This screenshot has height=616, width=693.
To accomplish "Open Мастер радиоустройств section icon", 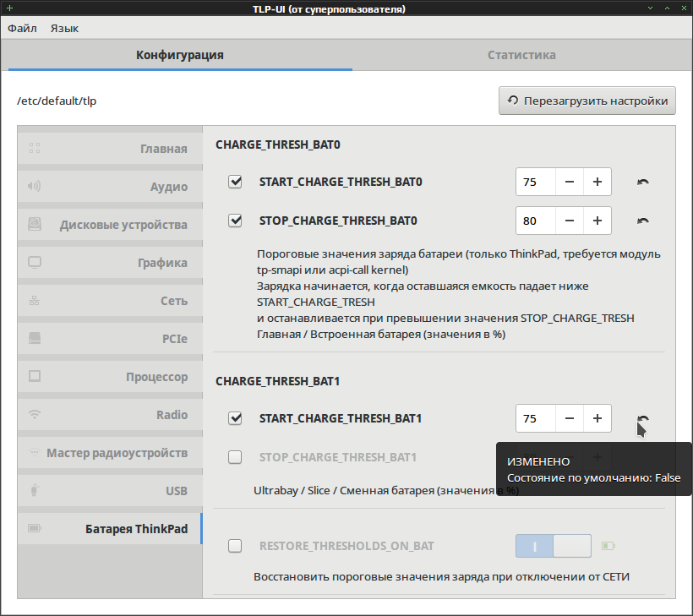I will coord(35,453).
